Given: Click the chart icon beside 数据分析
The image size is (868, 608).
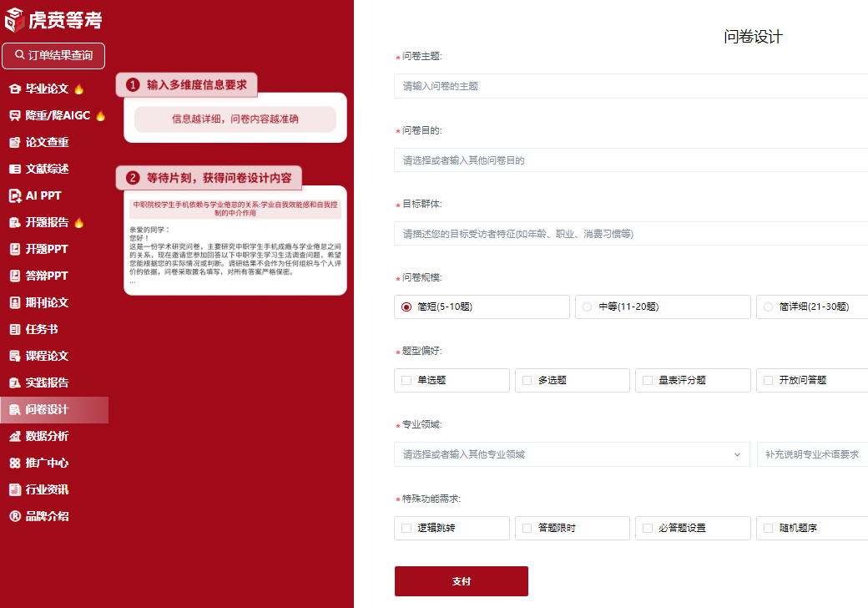Looking at the screenshot, I should pos(15,436).
